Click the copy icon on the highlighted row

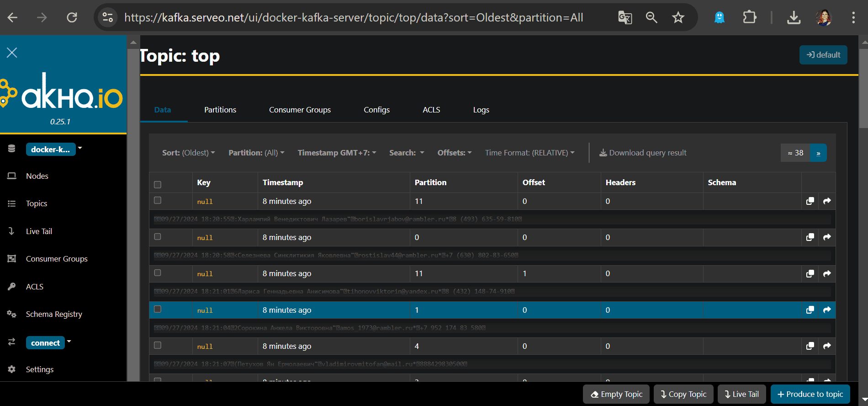(810, 310)
